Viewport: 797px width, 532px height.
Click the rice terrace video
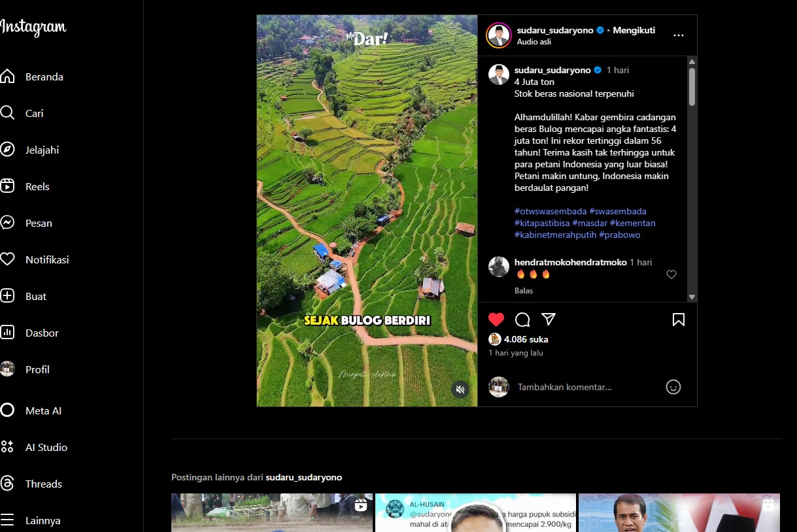[367, 210]
